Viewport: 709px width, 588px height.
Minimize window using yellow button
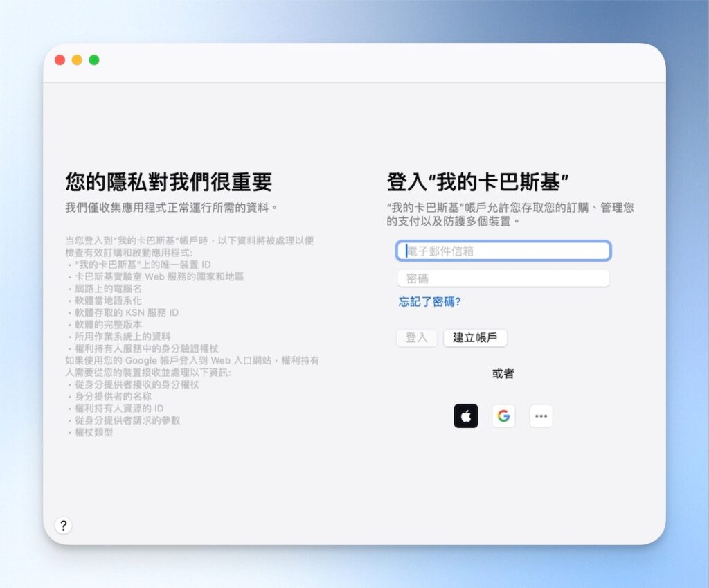point(77,60)
